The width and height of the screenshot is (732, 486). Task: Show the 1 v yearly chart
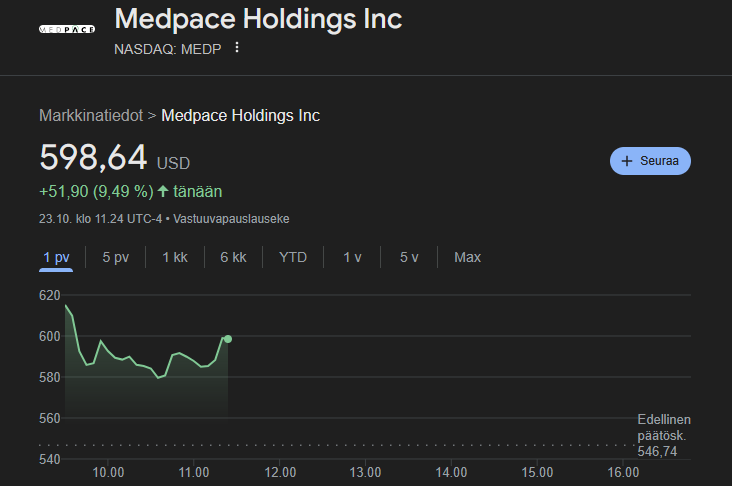(x=352, y=257)
